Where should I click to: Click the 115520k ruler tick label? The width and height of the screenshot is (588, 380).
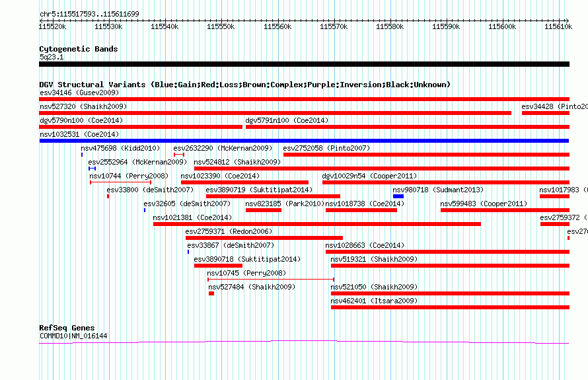point(52,26)
